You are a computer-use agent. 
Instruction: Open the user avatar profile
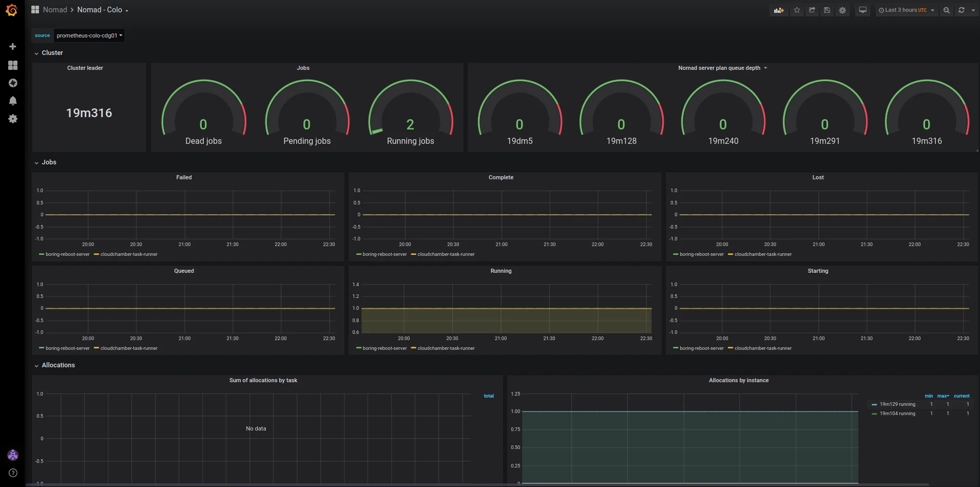click(13, 455)
